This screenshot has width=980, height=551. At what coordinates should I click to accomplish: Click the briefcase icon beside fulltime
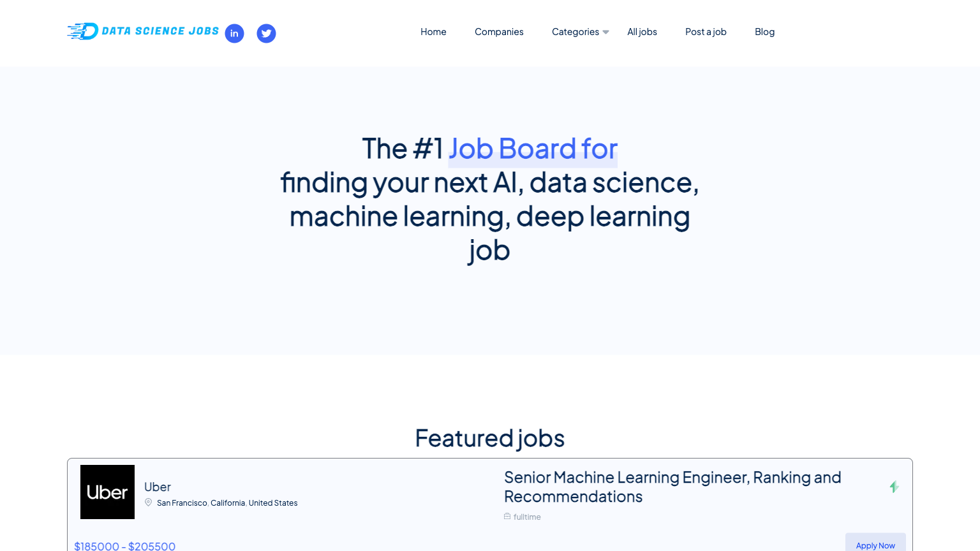coord(507,517)
